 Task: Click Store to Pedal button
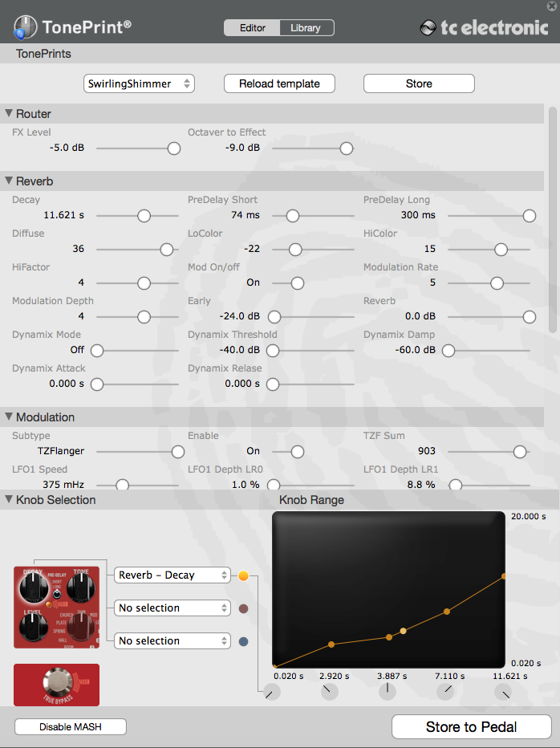coord(471,726)
